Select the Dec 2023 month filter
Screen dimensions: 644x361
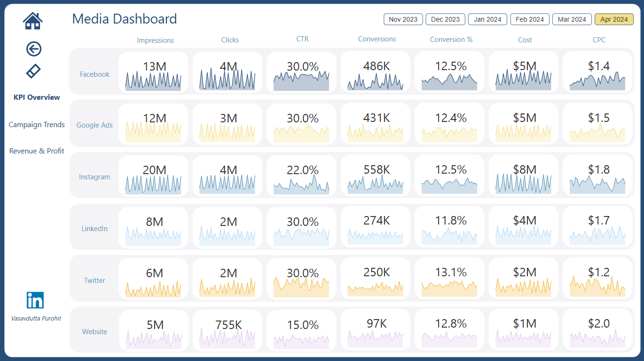click(445, 19)
